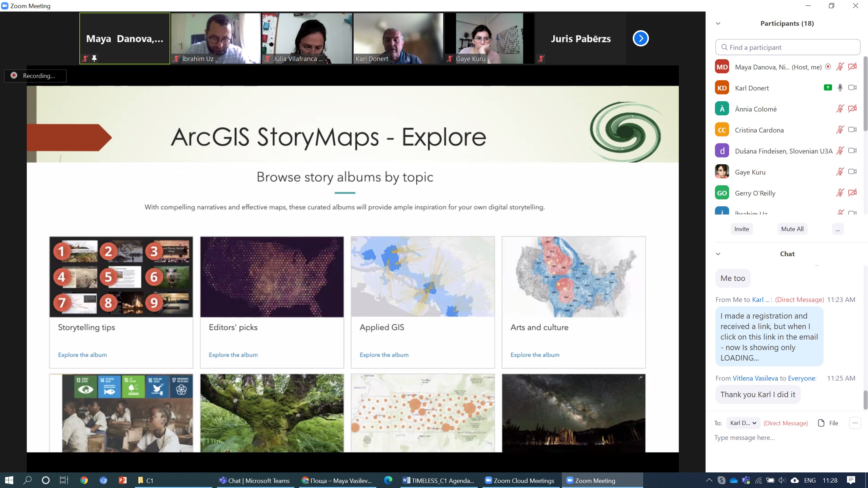The width and height of the screenshot is (868, 488).
Task: Click the Recording indicator
Action: [x=35, y=76]
